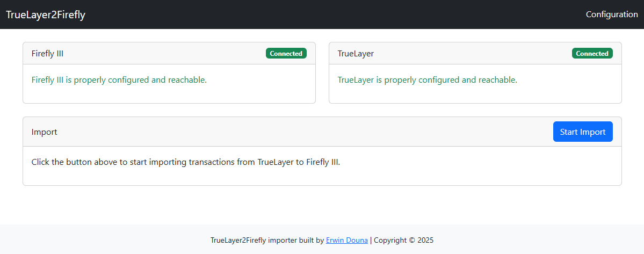The width and height of the screenshot is (644, 254).
Task: Click the Firefly III reachable status message
Action: pos(119,79)
